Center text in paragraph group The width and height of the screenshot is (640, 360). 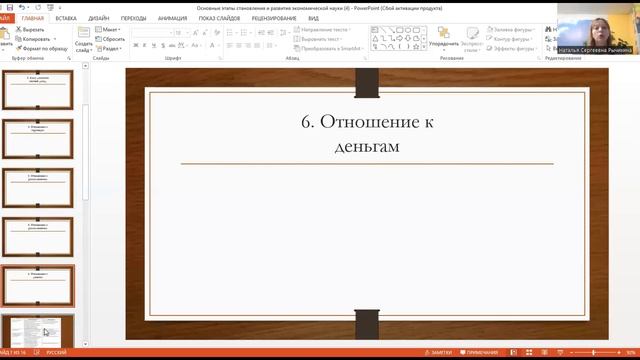pos(239,45)
